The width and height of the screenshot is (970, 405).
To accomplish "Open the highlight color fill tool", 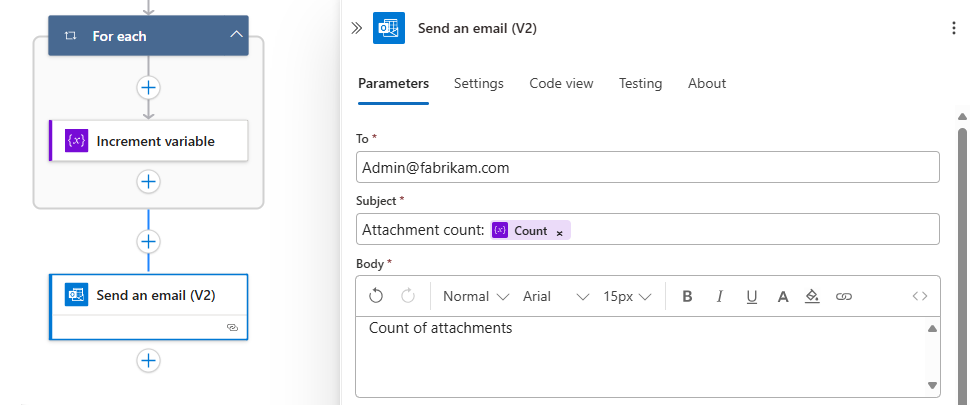I will [x=812, y=296].
